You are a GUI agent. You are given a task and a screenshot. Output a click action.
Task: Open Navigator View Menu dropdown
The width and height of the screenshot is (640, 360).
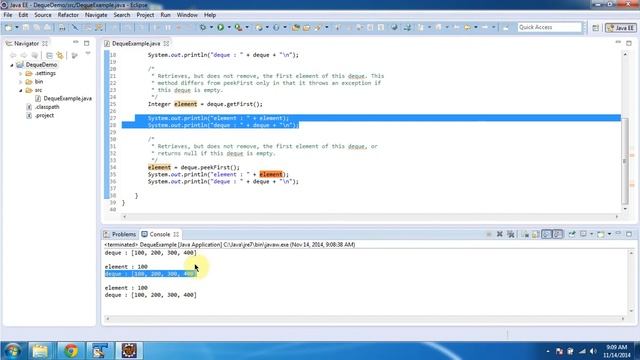coord(88,54)
